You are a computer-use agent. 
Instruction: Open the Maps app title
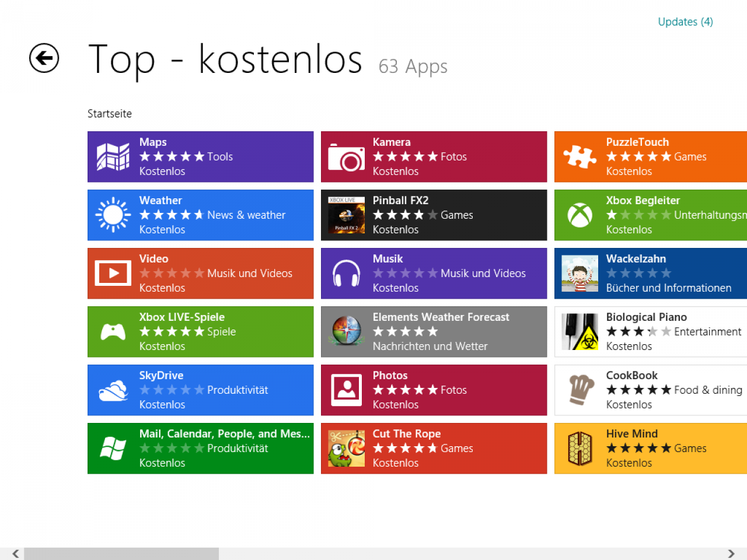point(153,142)
